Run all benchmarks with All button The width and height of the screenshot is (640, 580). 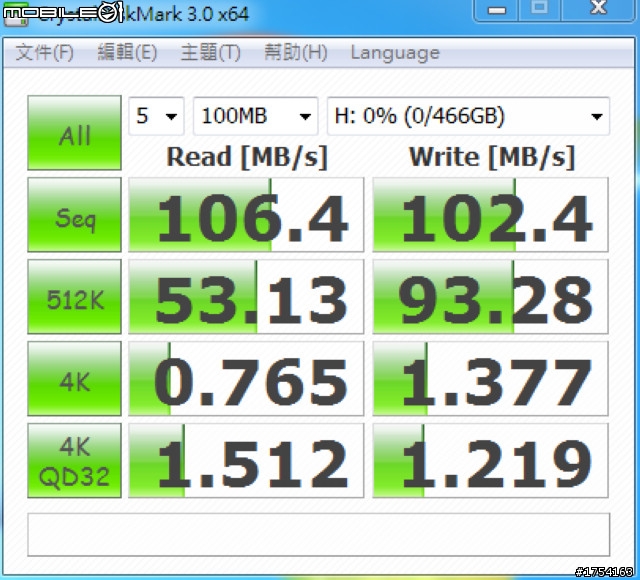(x=74, y=133)
